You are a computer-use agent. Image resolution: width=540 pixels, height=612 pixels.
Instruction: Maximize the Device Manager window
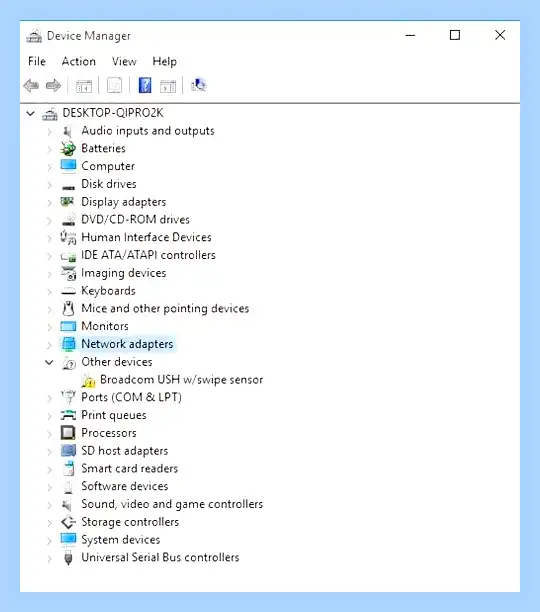tap(455, 36)
